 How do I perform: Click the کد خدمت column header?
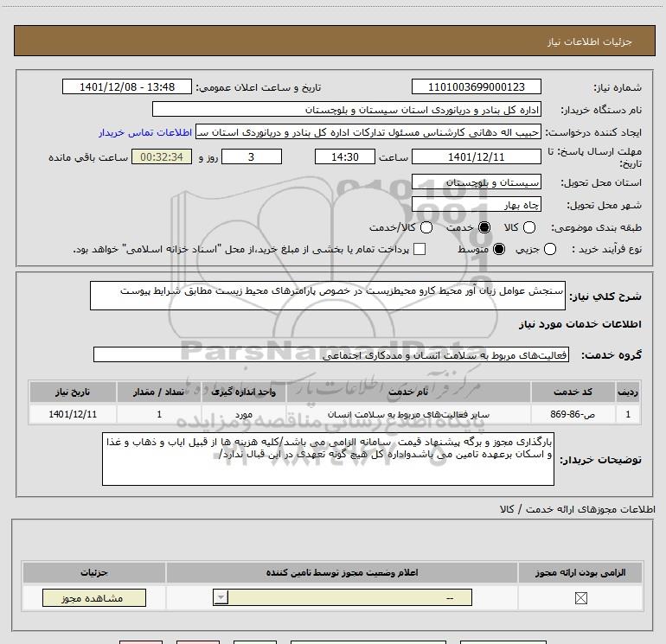pyautogui.click(x=573, y=392)
